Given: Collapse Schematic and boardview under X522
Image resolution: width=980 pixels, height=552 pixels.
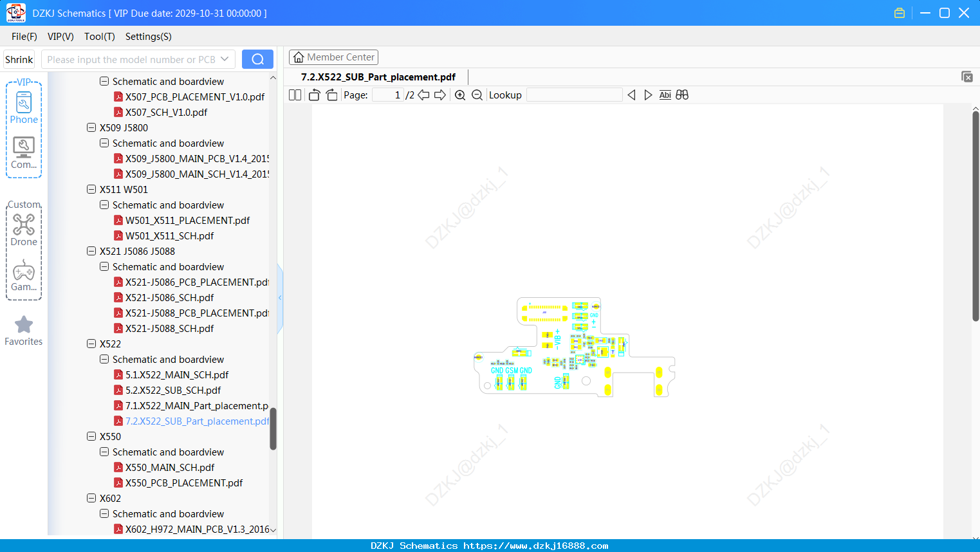Looking at the screenshot, I should (x=104, y=359).
